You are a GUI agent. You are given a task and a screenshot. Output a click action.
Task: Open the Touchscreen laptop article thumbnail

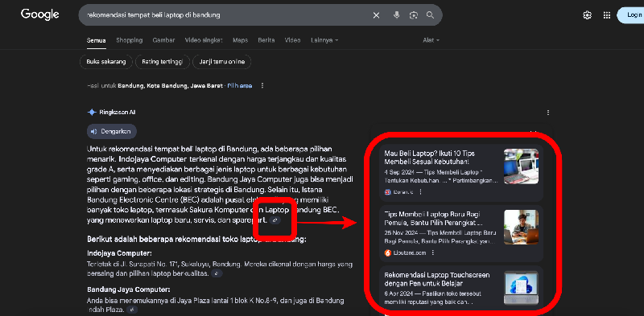[521, 288]
